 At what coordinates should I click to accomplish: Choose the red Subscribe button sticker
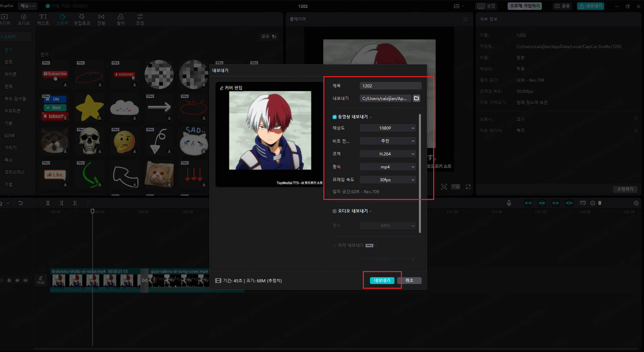(55, 74)
